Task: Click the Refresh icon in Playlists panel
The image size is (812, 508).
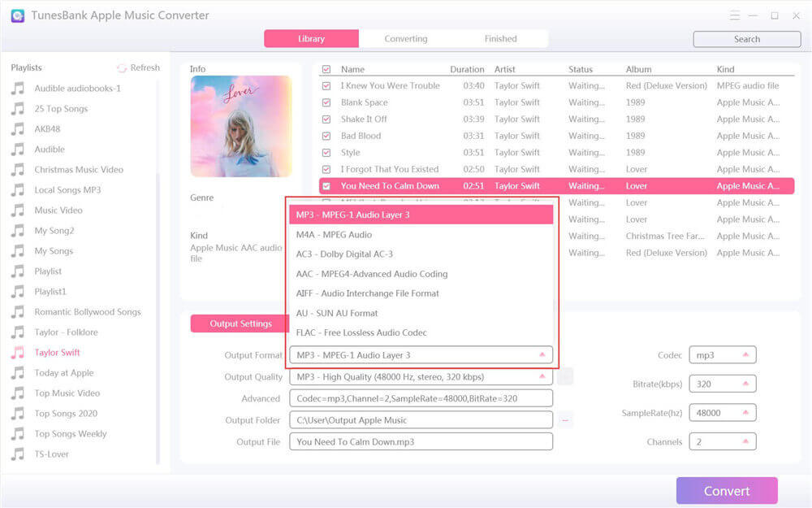Action: pos(122,68)
